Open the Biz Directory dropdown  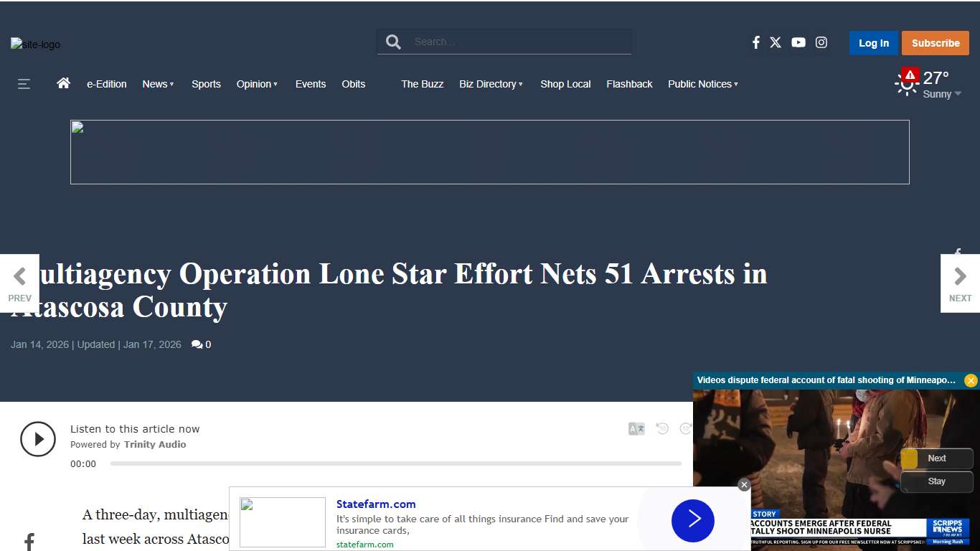(491, 84)
